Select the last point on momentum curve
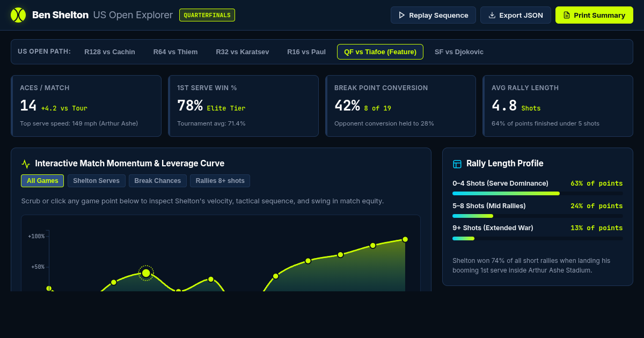Viewport: 644px width, 338px height. pyautogui.click(x=405, y=239)
